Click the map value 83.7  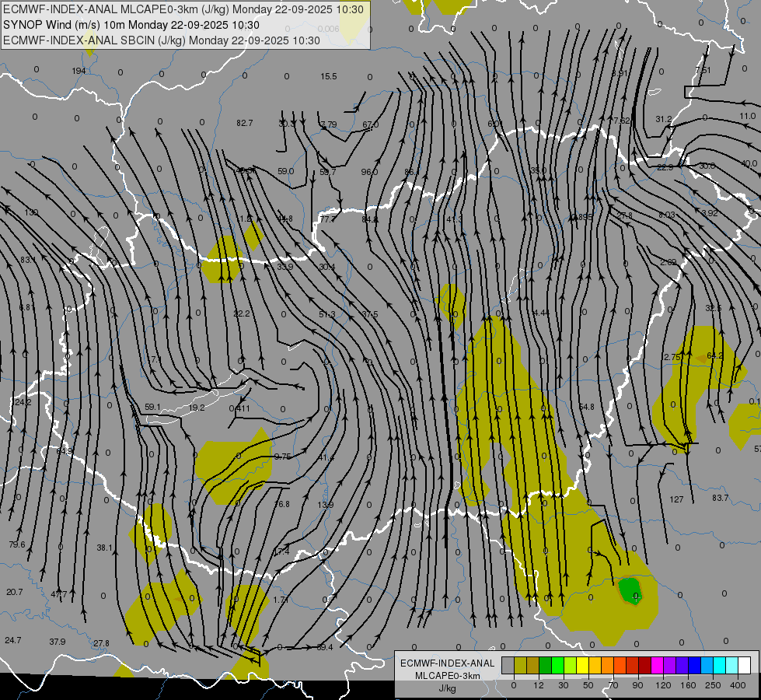pyautogui.click(x=721, y=498)
